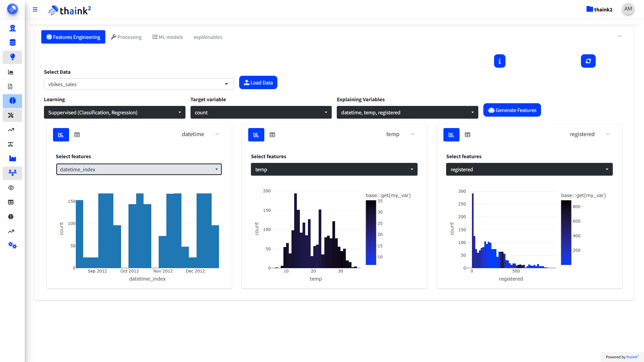644x362 pixels.
Task: Open the database icon in the sidebar
Action: 12,43
